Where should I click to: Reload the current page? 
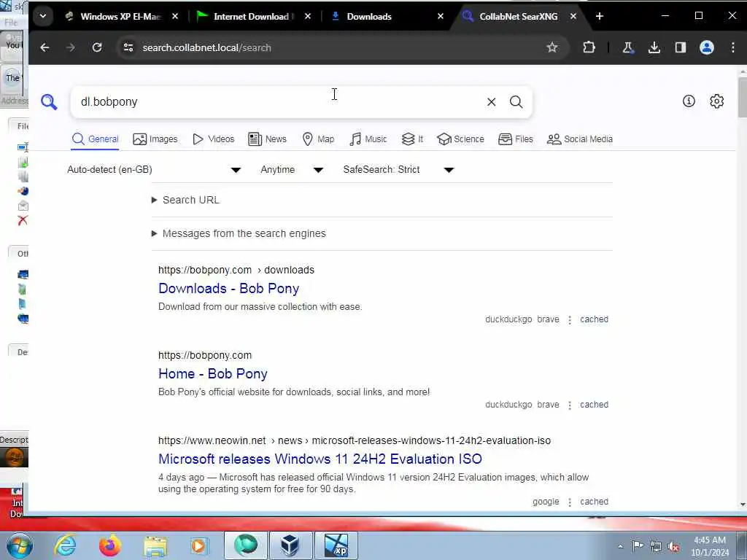point(97,47)
